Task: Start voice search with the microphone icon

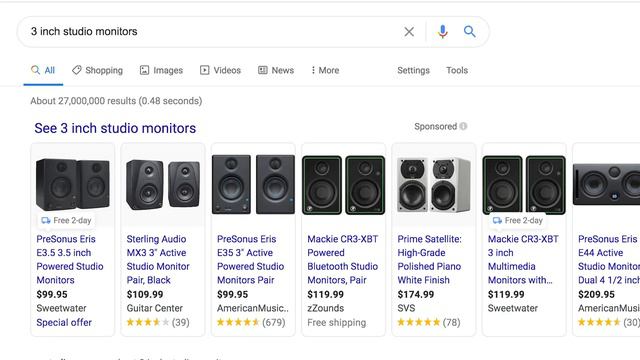Action: (442, 31)
